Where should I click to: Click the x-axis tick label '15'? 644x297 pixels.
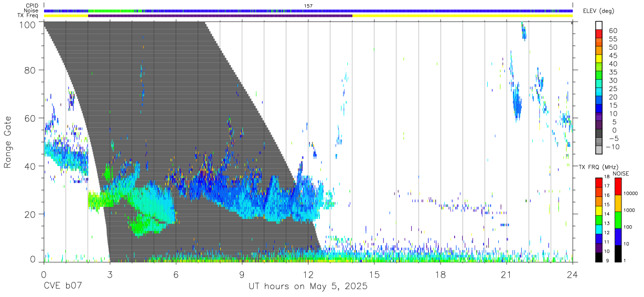pos(374,273)
